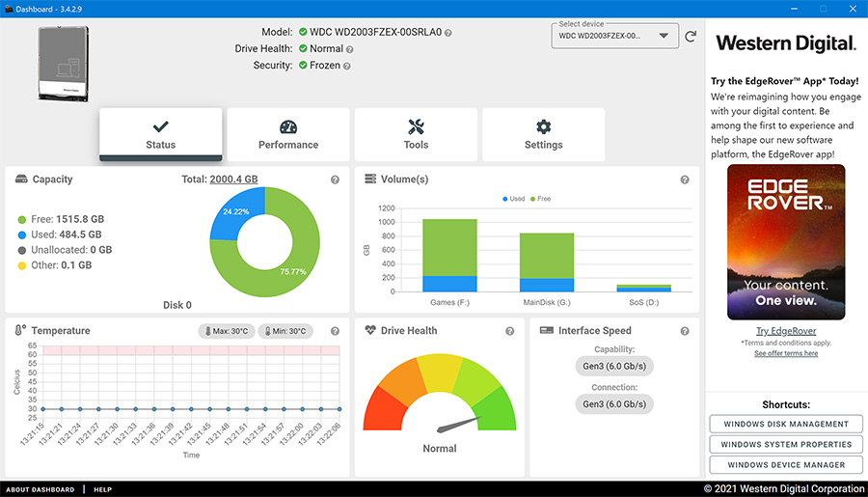Click the Max 30°C temperature badge
Viewport: 868px width, 497px height.
(227, 331)
